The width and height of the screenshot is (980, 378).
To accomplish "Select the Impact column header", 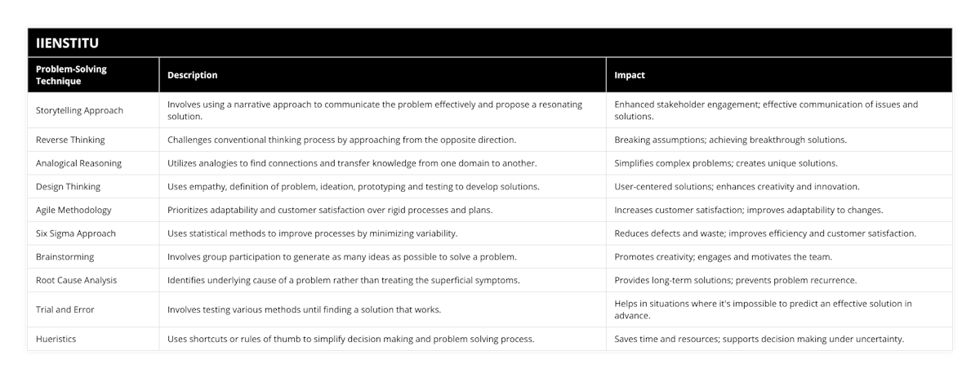I will [x=630, y=75].
